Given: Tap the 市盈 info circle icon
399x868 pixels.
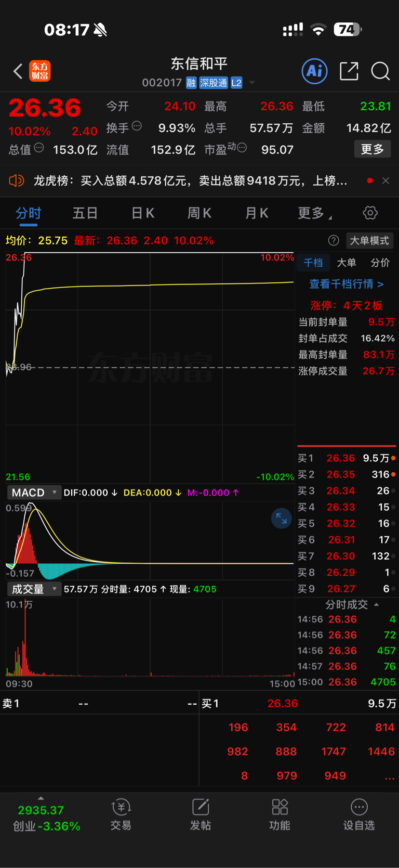Looking at the screenshot, I should pos(242,148).
